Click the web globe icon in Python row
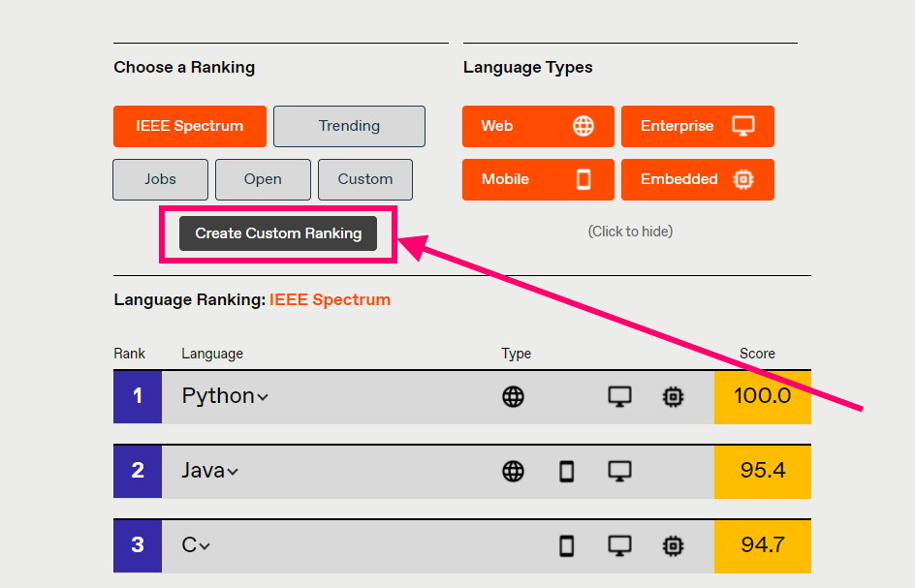Screen dimensions: 915x588 coord(513,396)
